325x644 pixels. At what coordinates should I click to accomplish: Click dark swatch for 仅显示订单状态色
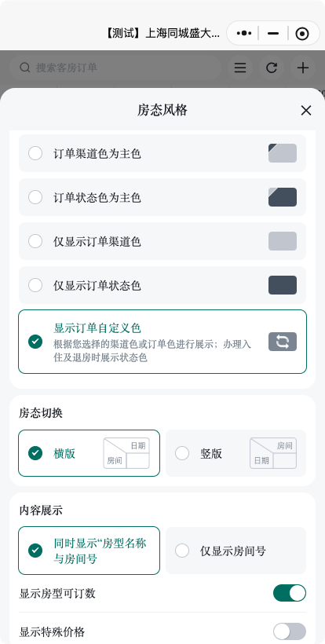[283, 285]
